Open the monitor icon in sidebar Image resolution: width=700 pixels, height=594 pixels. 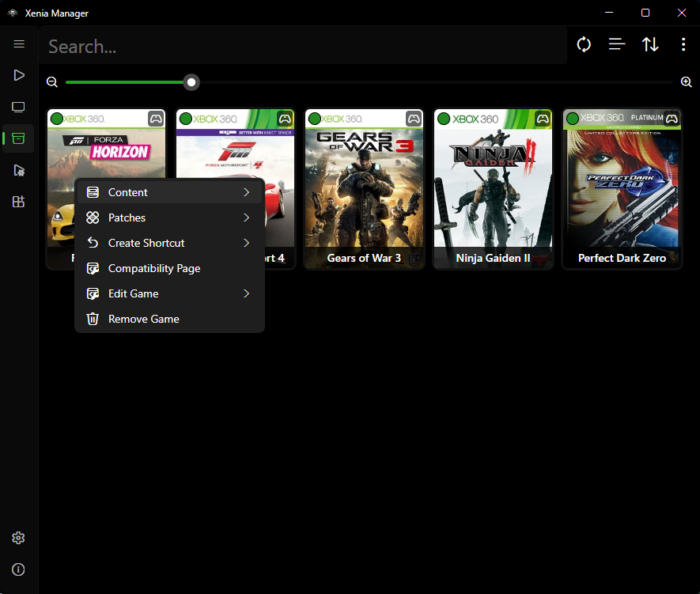[x=19, y=107]
